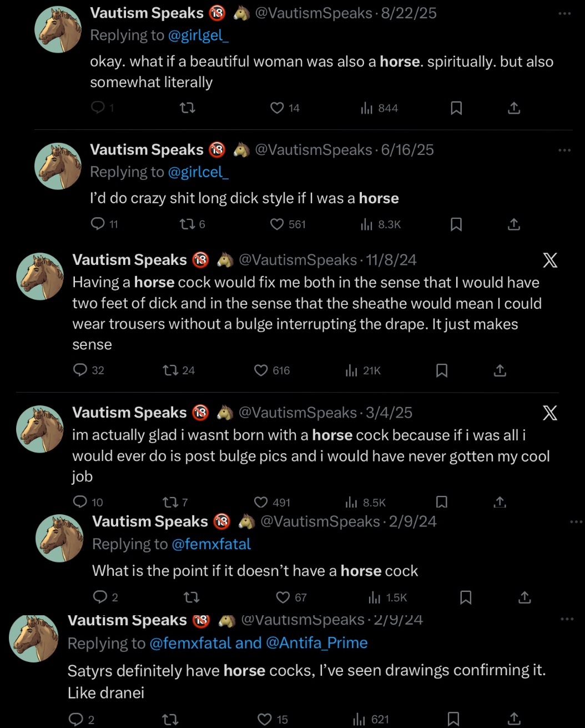585x728 pixels.
Task: Click Vautism Speaks' profile avatar
Action: pos(58,29)
